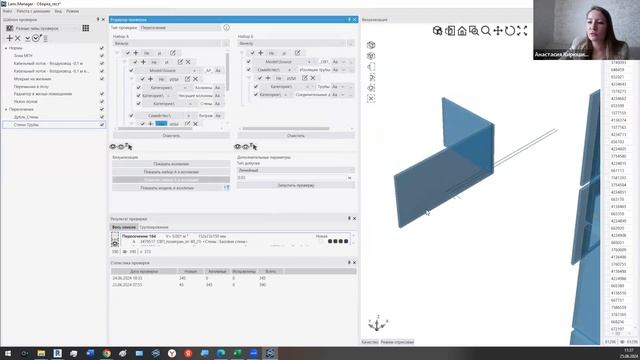Add a new check template with plus icon

(9, 38)
